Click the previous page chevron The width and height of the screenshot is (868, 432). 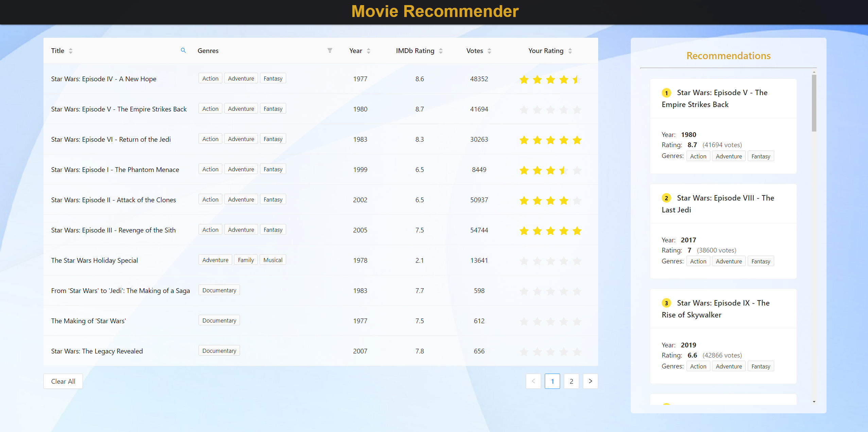[533, 381]
